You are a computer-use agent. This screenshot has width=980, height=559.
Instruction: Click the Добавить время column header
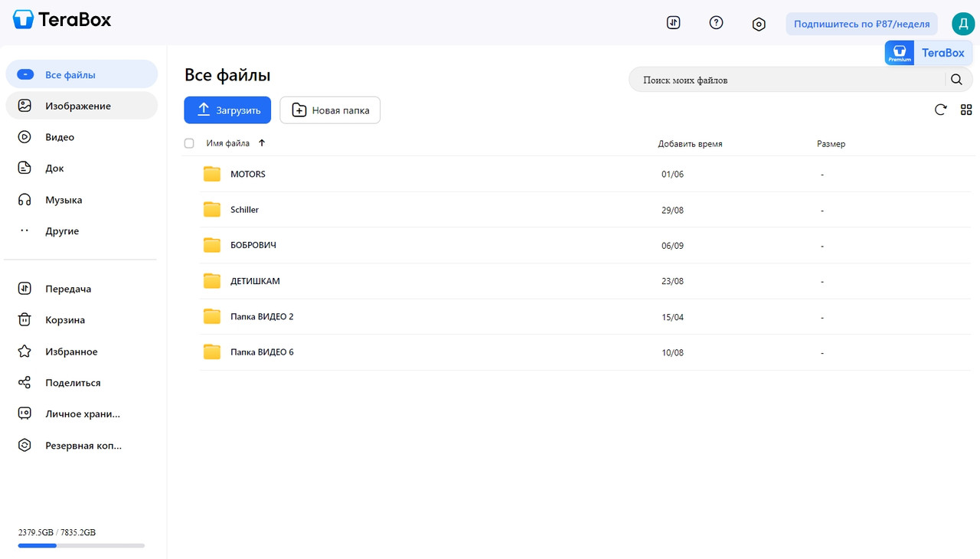[x=690, y=143]
